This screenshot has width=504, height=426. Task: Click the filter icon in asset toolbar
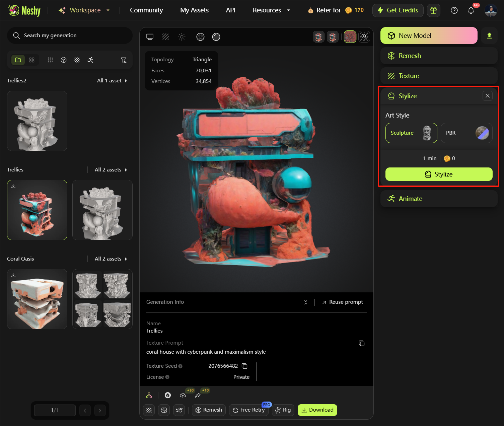124,60
